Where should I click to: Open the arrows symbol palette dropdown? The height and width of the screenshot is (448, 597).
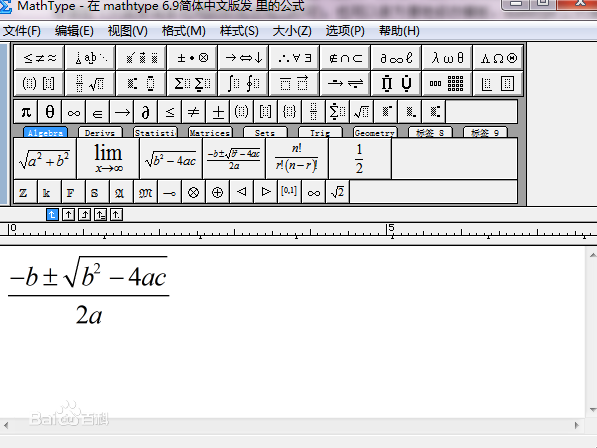coord(243,58)
